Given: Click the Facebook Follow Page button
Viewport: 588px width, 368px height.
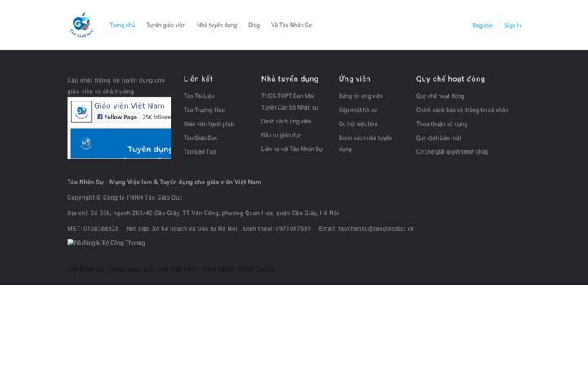Looking at the screenshot, I should pos(118,117).
